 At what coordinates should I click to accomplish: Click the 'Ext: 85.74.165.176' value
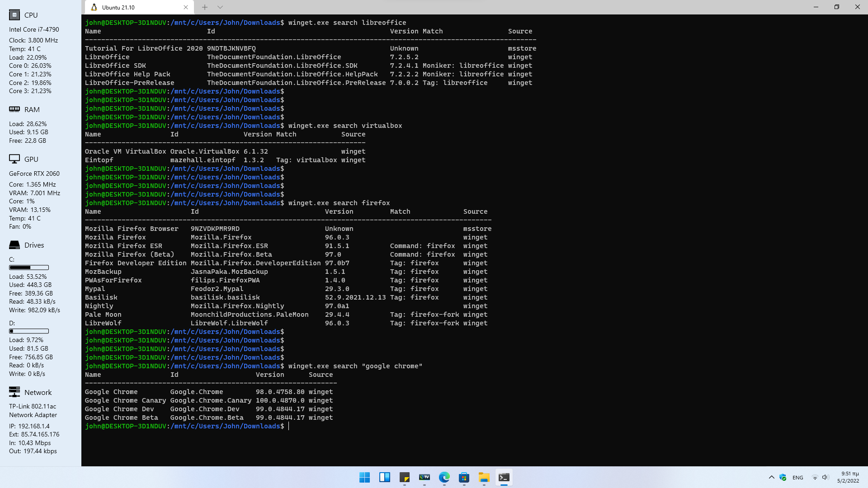click(x=34, y=434)
